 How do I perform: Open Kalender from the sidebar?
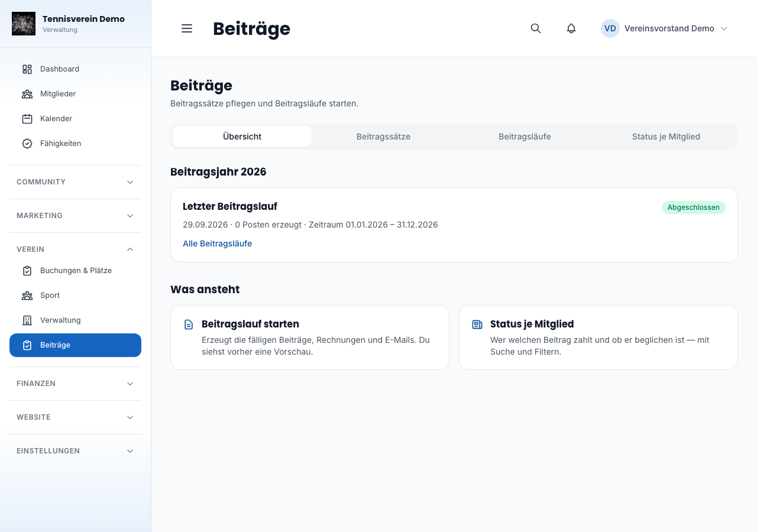75,119
